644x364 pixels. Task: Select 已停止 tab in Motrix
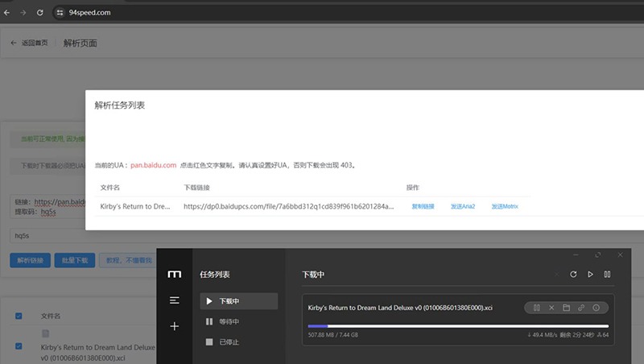238,341
